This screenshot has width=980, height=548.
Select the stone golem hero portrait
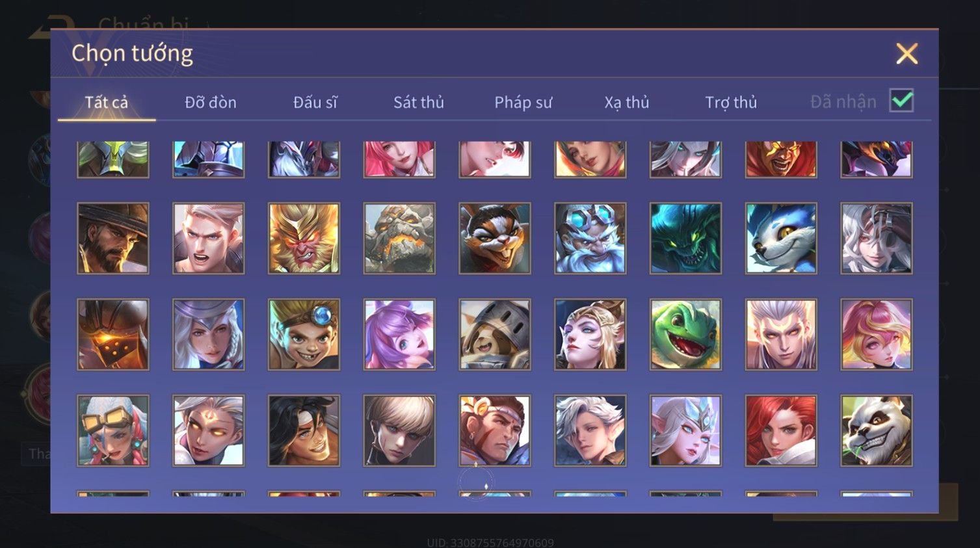pos(399,238)
